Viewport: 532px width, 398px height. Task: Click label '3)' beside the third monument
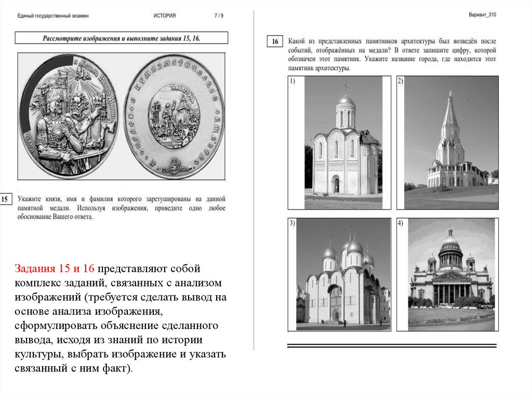292,223
